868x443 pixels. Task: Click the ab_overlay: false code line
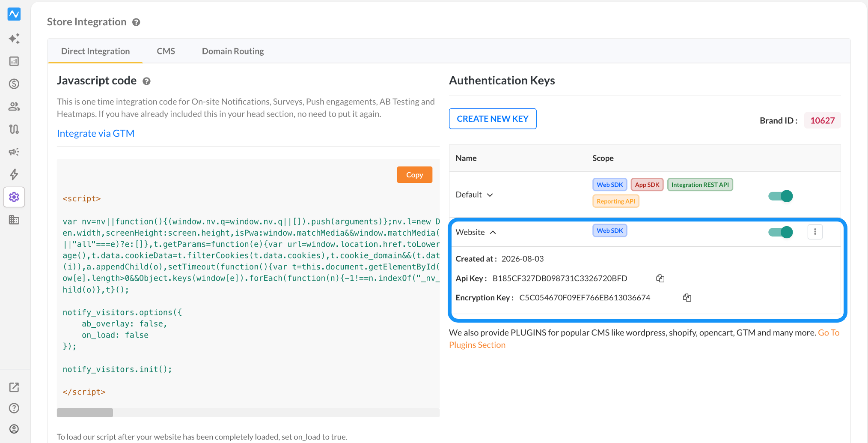pos(125,324)
